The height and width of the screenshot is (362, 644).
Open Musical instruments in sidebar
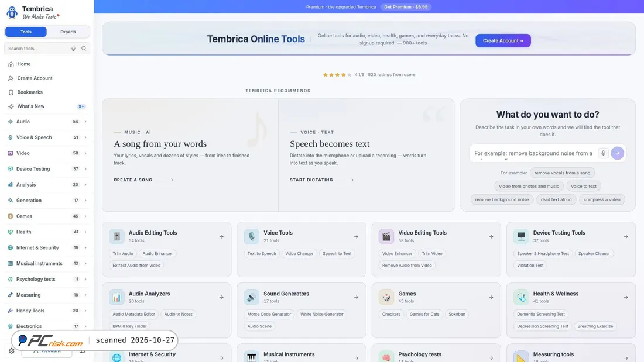point(47,264)
